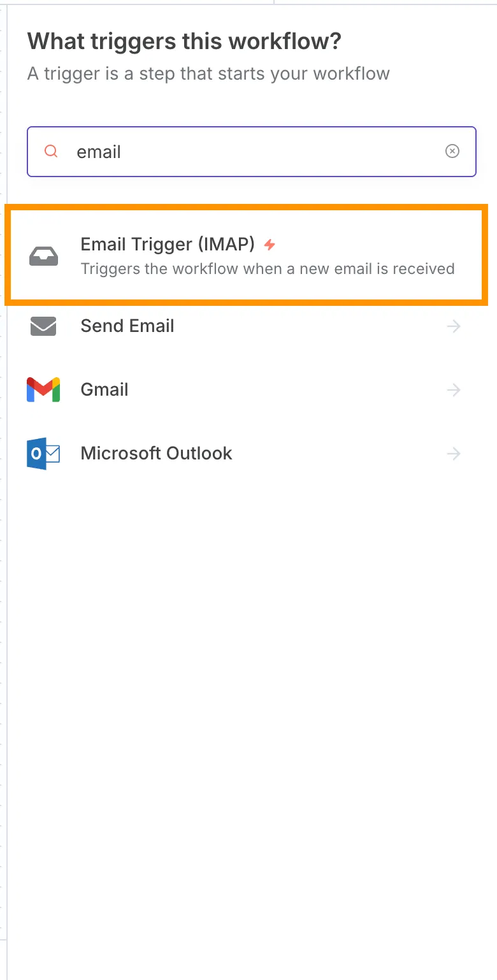The height and width of the screenshot is (980, 497).
Task: Click the Email Trigger description text
Action: tap(268, 268)
